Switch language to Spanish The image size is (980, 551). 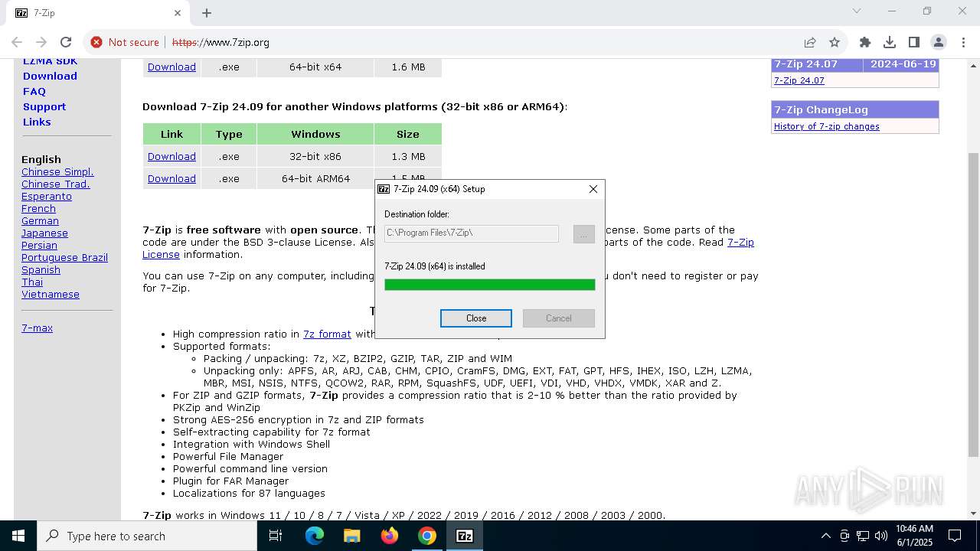[x=41, y=269]
